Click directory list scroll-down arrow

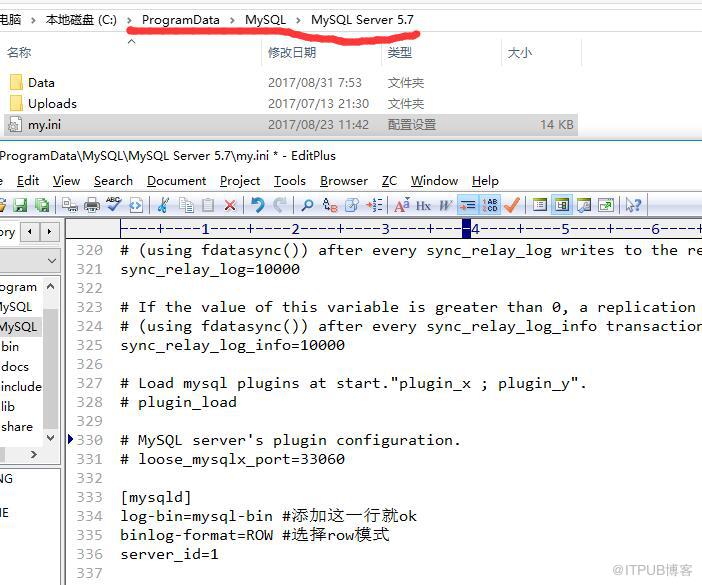51,437
